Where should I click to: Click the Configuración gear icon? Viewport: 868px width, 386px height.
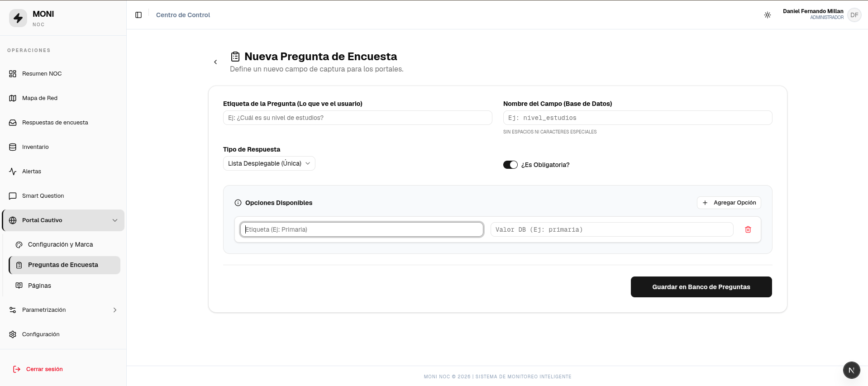13,334
